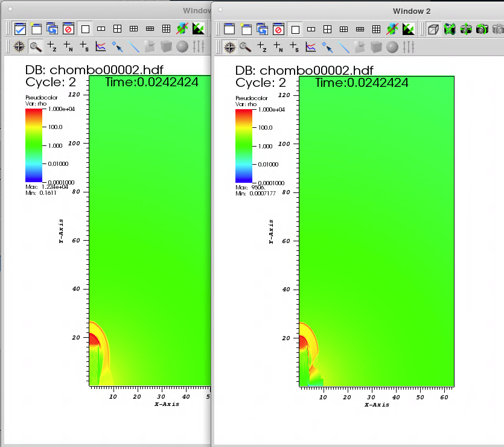Select the Node pick tool in the left window

tap(68, 46)
